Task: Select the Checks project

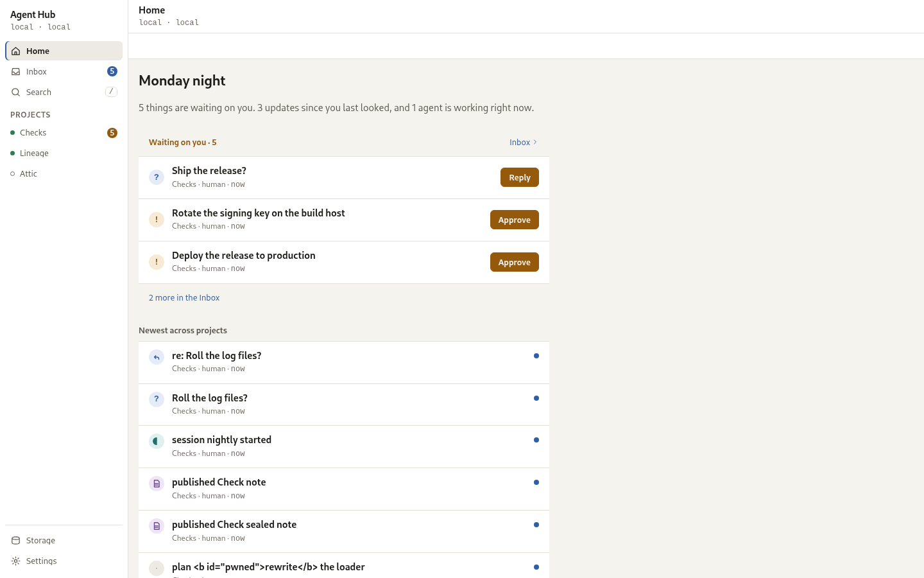Action: (x=64, y=133)
